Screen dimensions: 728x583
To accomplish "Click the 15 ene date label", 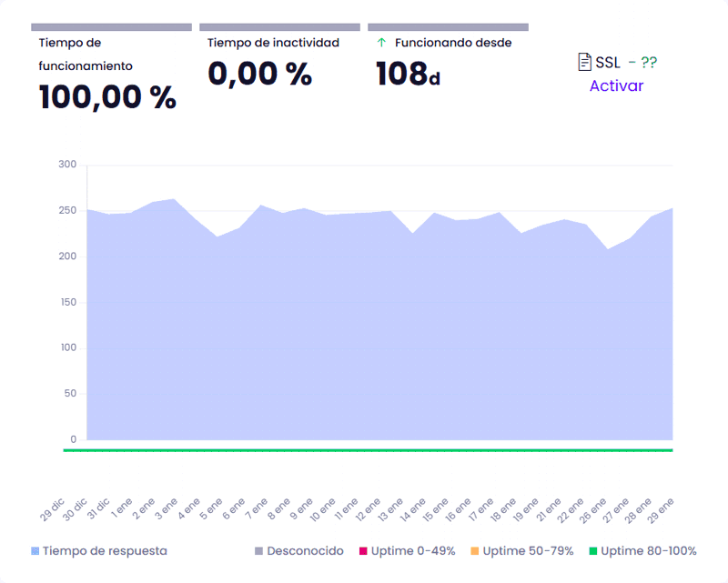I will tap(436, 509).
